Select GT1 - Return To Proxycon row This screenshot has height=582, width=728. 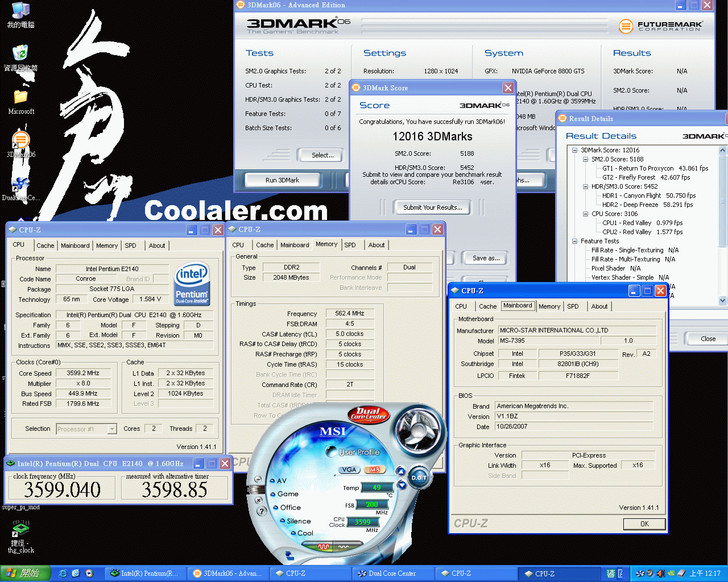tap(655, 169)
